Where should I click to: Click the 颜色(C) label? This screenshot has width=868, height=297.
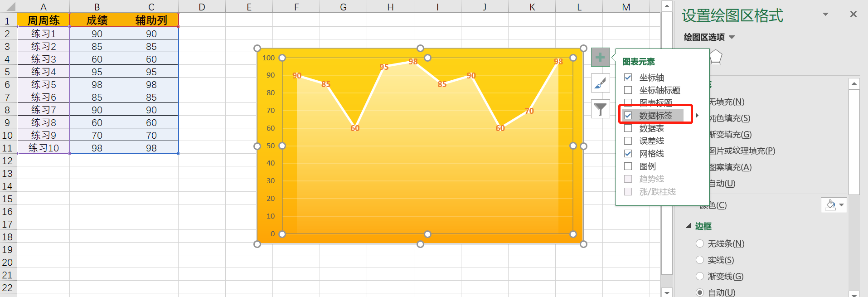(713, 205)
